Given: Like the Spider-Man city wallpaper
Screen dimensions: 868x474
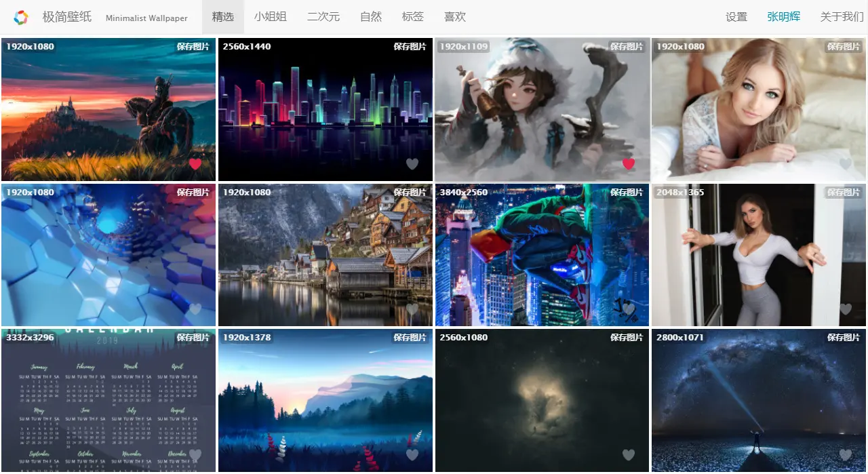Looking at the screenshot, I should (629, 309).
